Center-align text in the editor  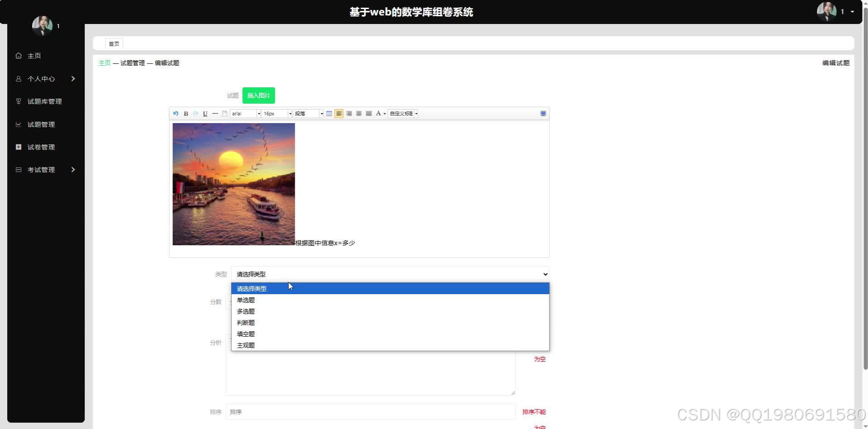[359, 114]
